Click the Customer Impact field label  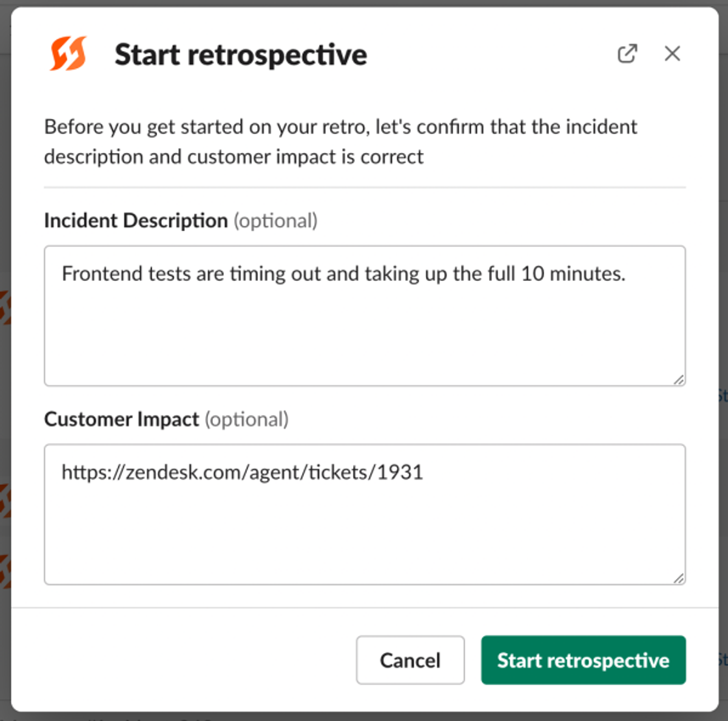coord(121,419)
